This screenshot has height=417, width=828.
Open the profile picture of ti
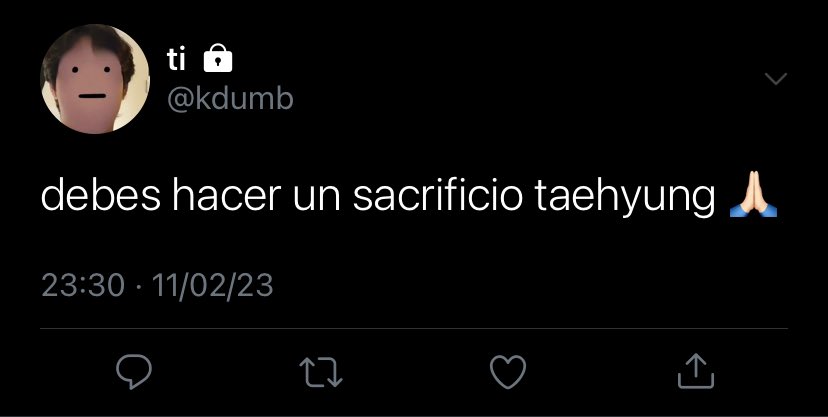point(95,79)
